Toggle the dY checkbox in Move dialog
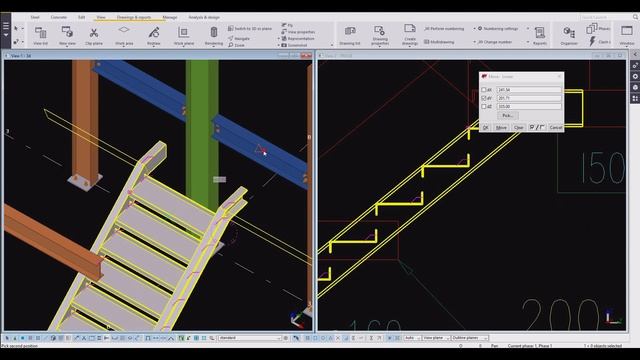640x360 pixels. click(484, 98)
